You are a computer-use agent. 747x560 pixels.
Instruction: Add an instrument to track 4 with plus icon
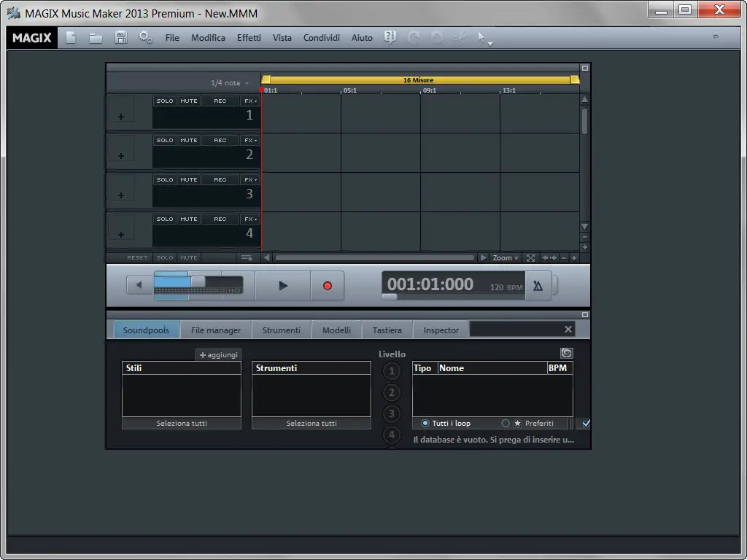pyautogui.click(x=120, y=235)
